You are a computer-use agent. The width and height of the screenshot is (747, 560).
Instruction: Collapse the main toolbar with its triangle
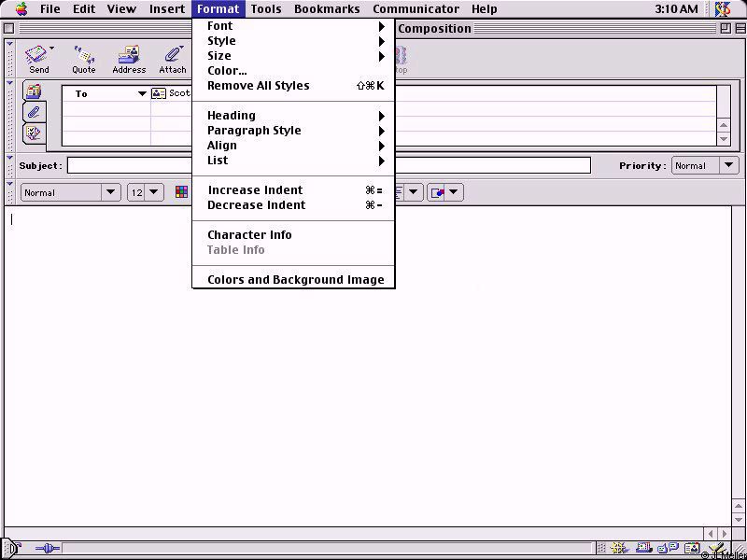pos(9,44)
